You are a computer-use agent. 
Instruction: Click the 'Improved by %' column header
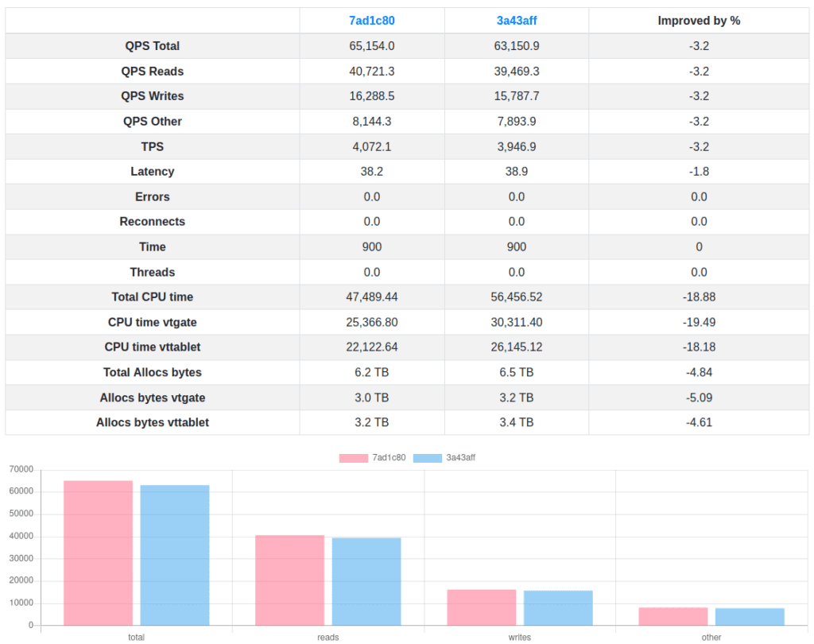(x=699, y=21)
